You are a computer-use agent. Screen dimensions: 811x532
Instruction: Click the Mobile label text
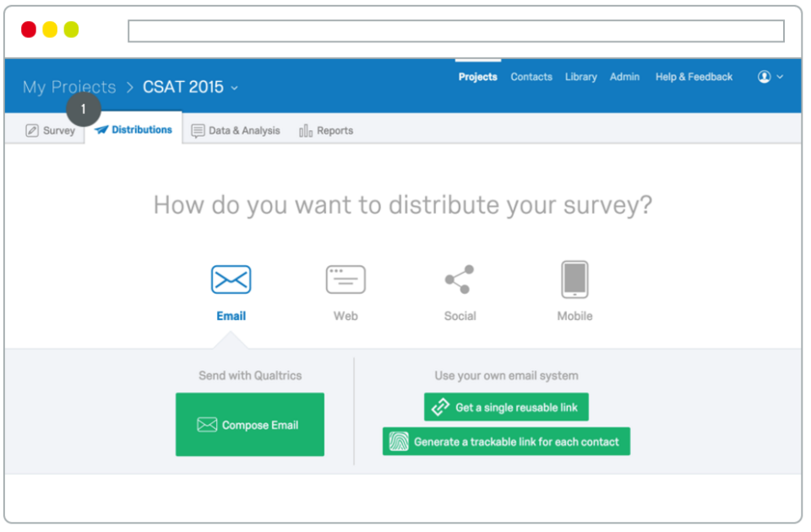point(574,316)
